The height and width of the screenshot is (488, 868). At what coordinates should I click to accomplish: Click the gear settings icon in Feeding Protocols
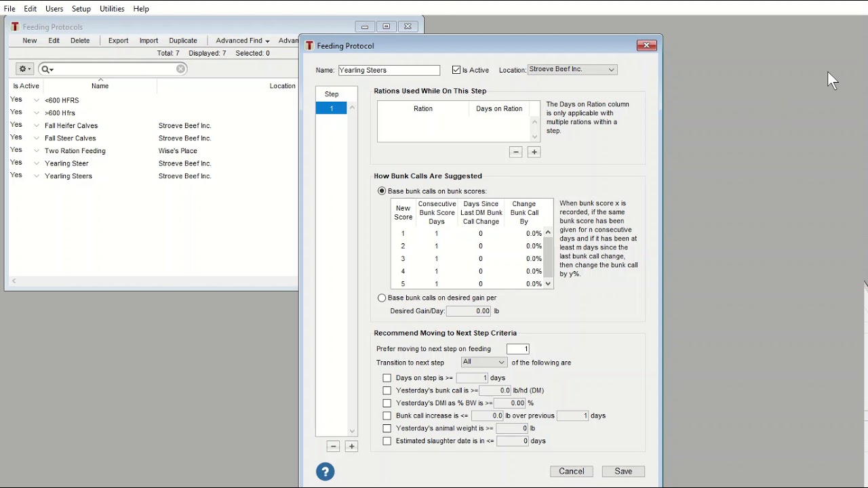(25, 69)
